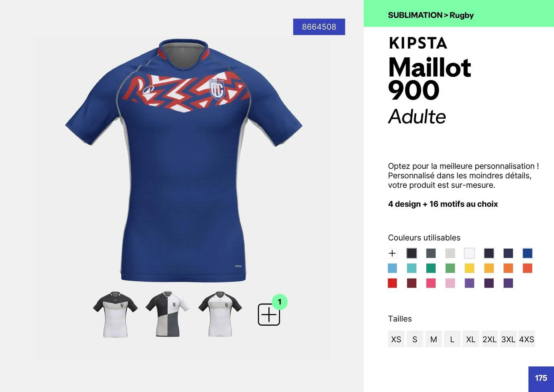This screenshot has width=554, height=392.
Task: Pick the white color swatch
Action: coord(469,253)
